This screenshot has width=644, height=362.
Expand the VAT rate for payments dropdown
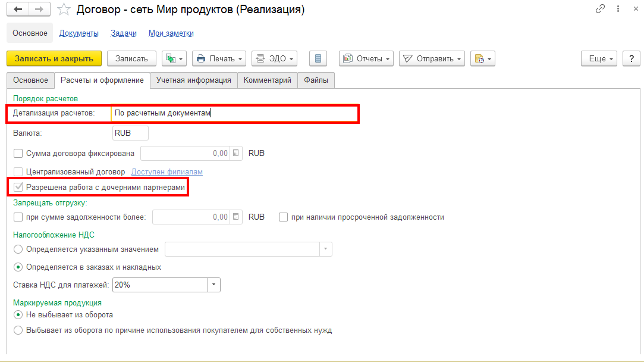(x=214, y=285)
